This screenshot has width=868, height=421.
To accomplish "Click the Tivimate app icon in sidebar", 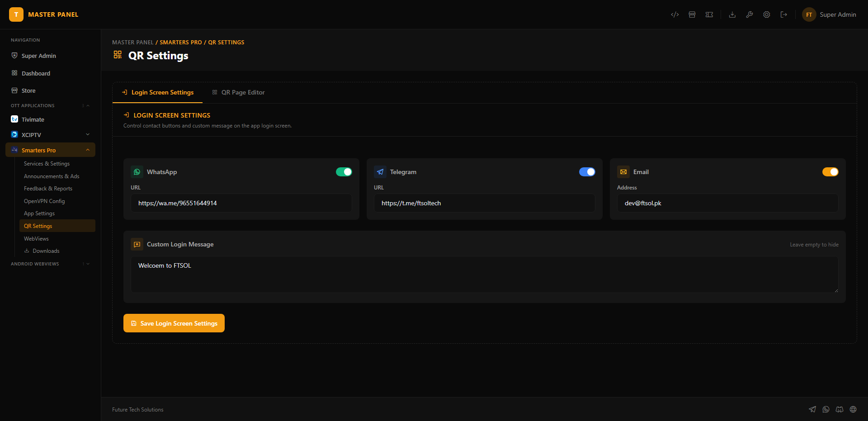I will point(14,119).
